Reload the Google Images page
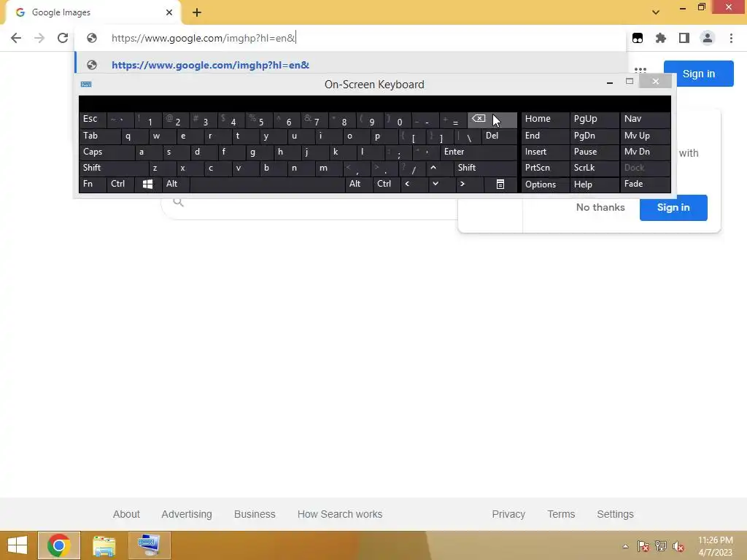The height and width of the screenshot is (560, 747). 63,38
